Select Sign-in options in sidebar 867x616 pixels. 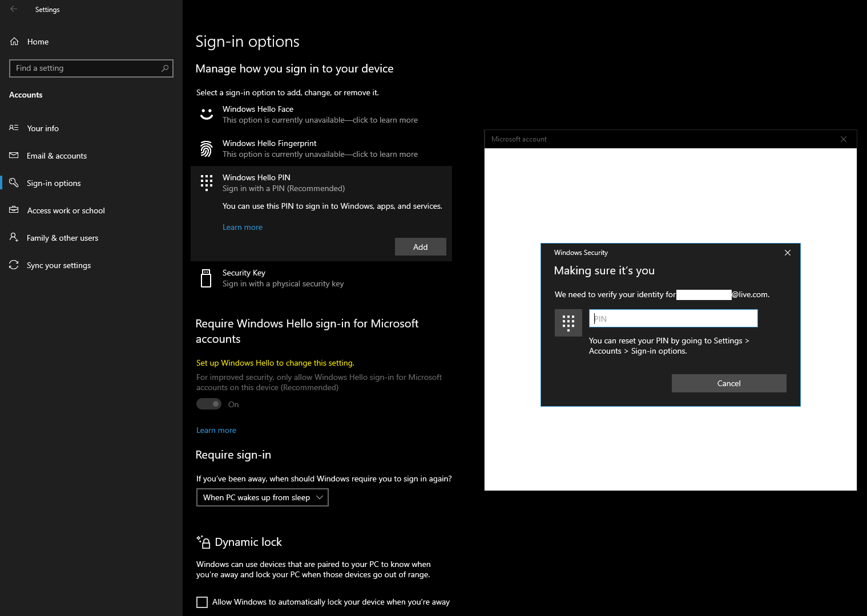click(91, 183)
